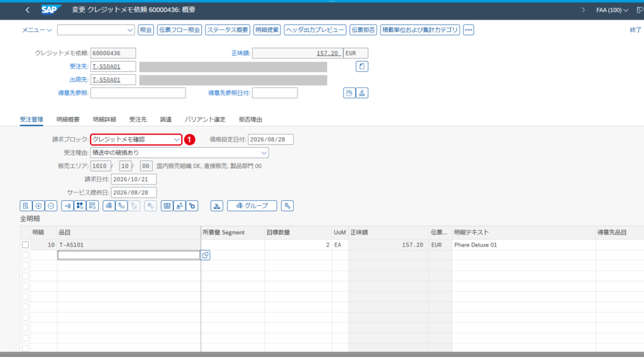The width and height of the screenshot is (644, 358).
Task: Expand the command field dropdown arrow
Action: 130,30
